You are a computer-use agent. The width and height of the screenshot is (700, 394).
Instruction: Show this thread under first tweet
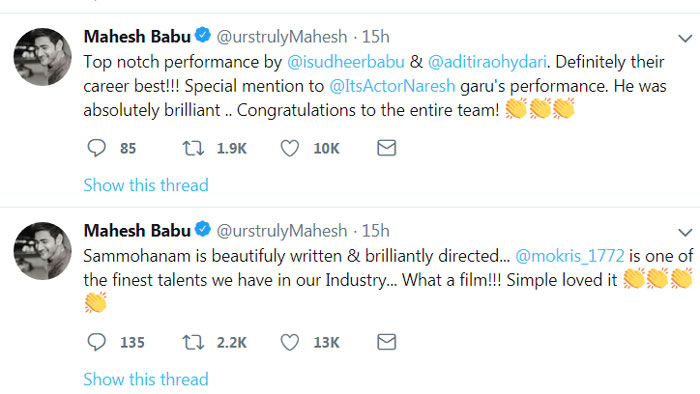point(146,185)
